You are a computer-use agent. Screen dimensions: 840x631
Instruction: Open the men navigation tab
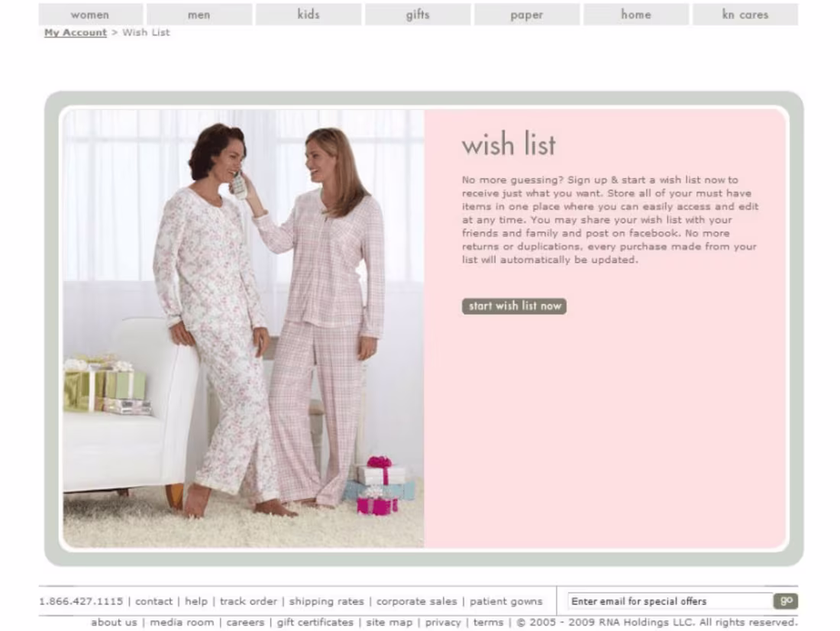tap(199, 15)
